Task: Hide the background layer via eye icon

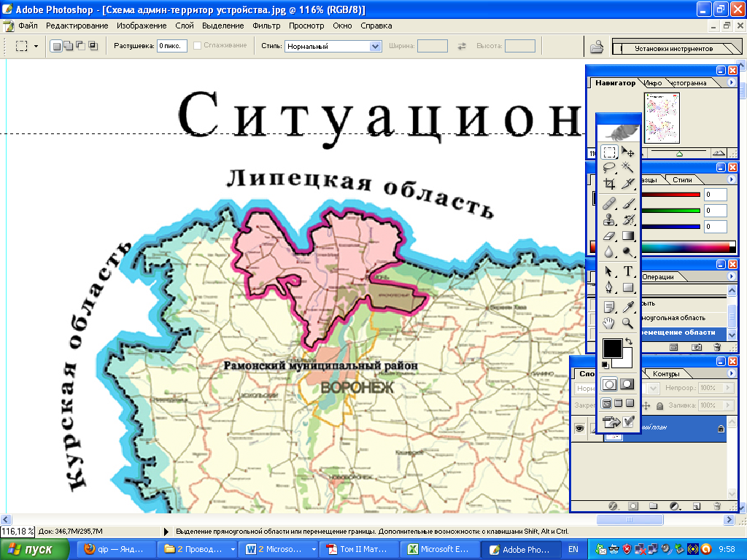Action: pyautogui.click(x=581, y=429)
